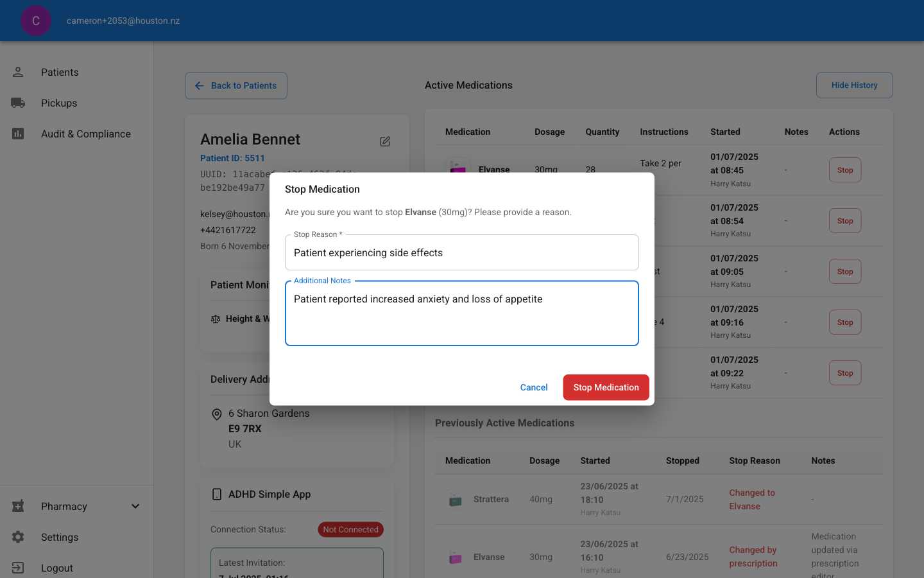Image resolution: width=924 pixels, height=578 pixels.
Task: Edit patient Amelia Bennet pencil icon
Action: (385, 141)
